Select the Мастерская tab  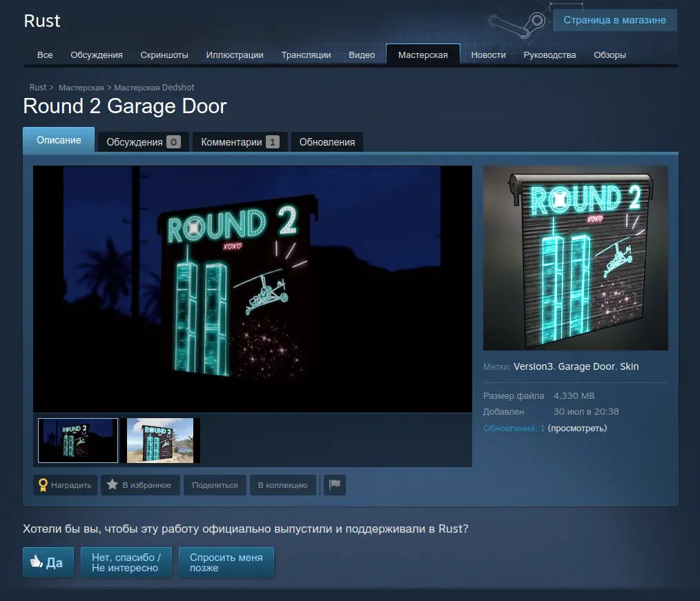(422, 55)
